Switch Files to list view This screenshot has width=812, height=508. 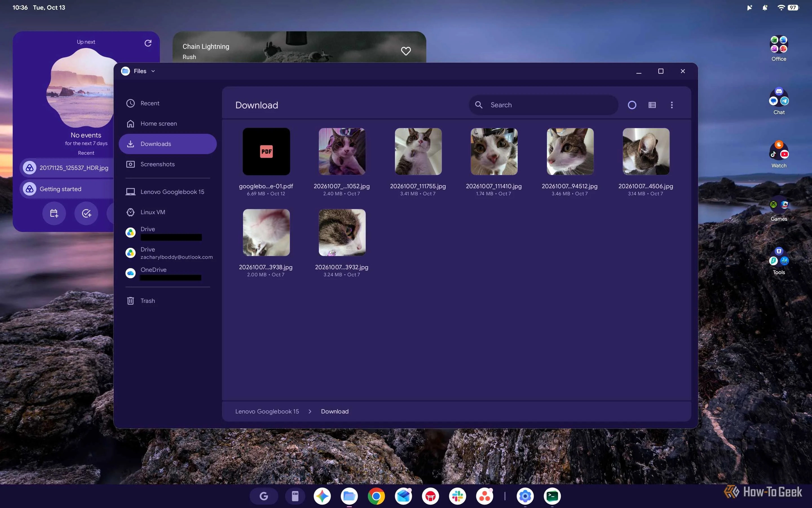click(652, 105)
